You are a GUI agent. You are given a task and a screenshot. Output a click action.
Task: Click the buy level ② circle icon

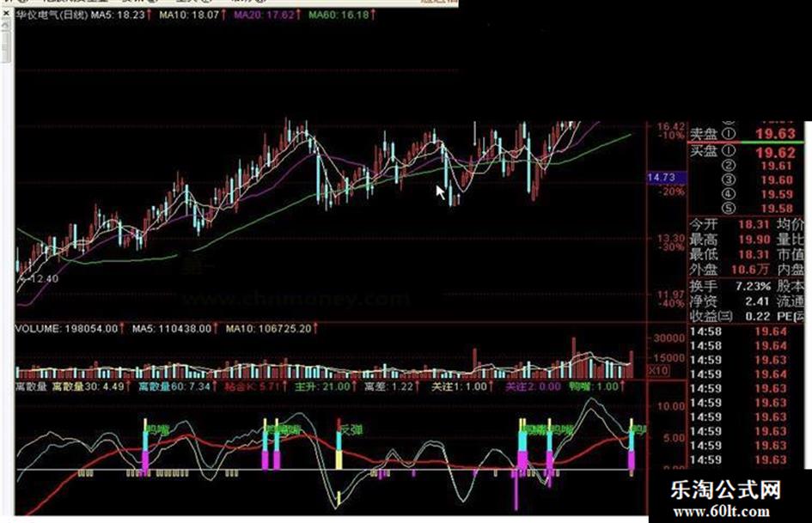[x=730, y=166]
